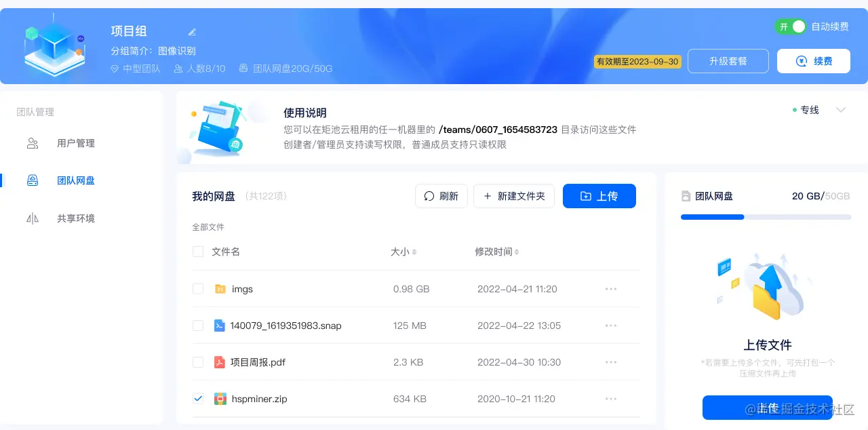The height and width of the screenshot is (430, 868).
Task: Check the box for 项目周报.pdf
Action: tap(198, 362)
